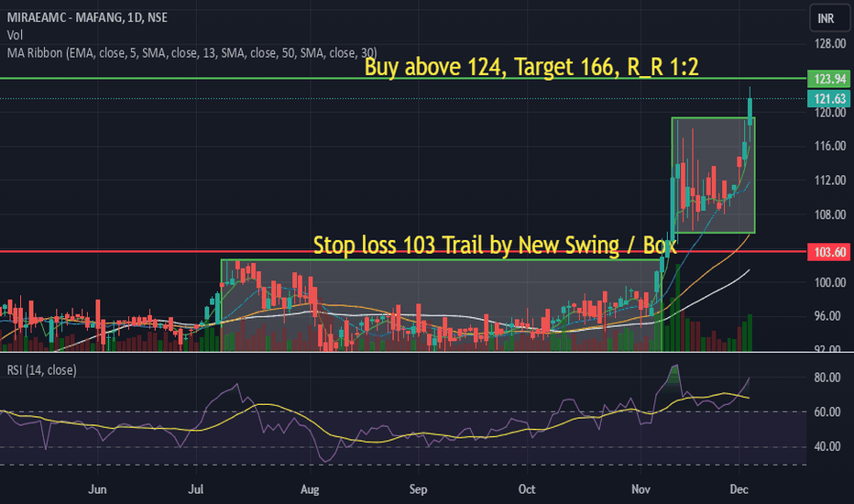854x504 pixels.
Task: Click the RSI 80.00 axis value
Action: point(829,378)
